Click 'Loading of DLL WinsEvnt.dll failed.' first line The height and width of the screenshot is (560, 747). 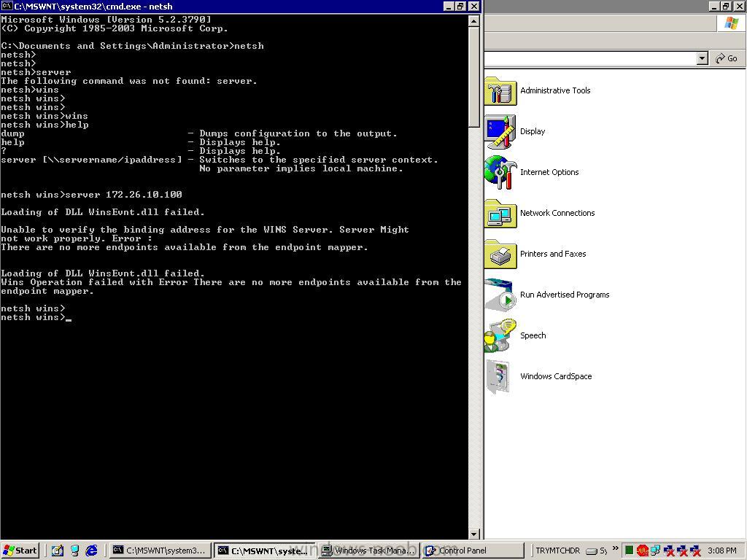[103, 212]
